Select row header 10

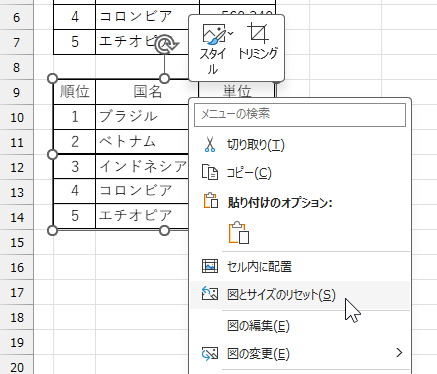(17, 117)
